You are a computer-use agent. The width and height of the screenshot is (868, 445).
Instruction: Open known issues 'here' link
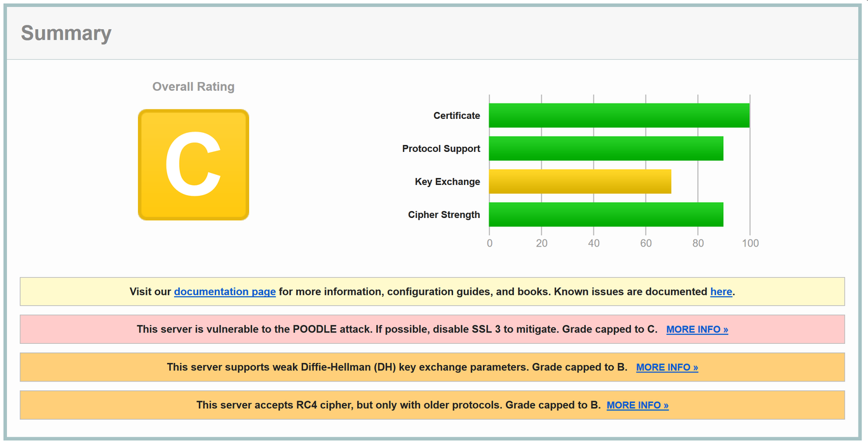point(721,292)
